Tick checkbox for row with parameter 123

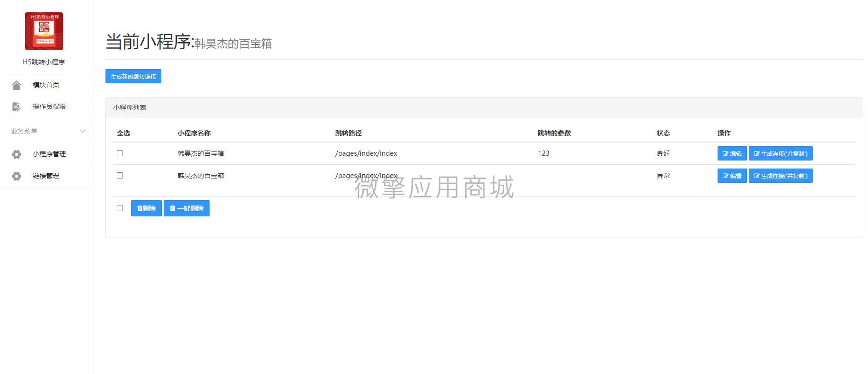[x=120, y=153]
